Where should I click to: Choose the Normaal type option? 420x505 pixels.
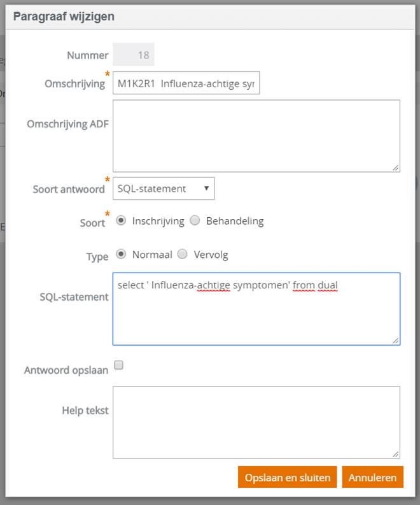pos(121,254)
